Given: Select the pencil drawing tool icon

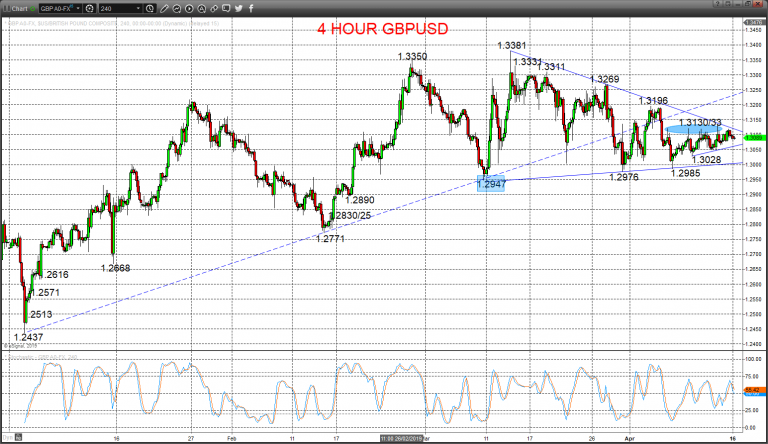Looking at the screenshot, I should pyautogui.click(x=164, y=9).
